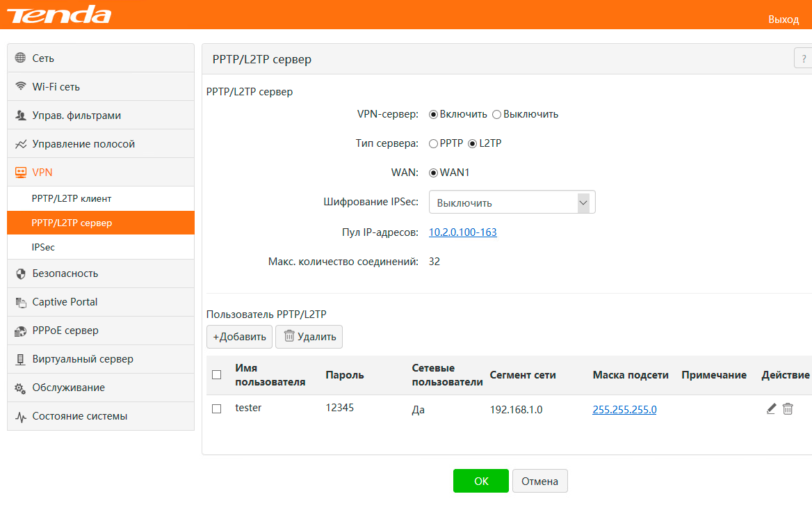812x517 pixels.
Task: Tick the checkbox for user tester
Action: (x=217, y=409)
